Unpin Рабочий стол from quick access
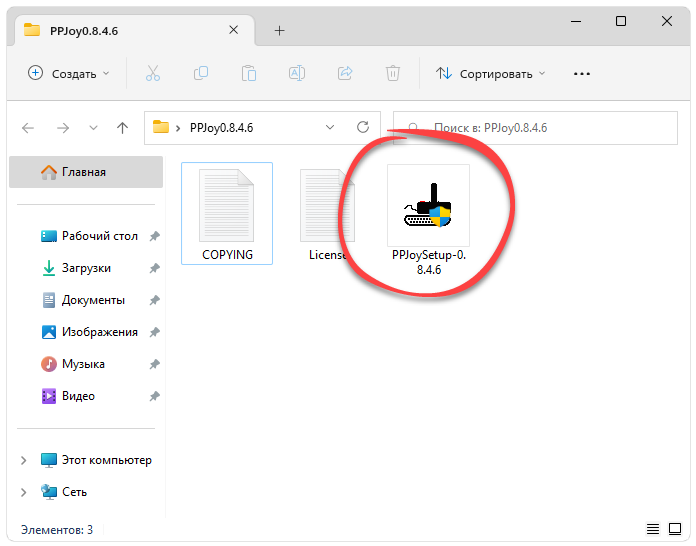The width and height of the screenshot is (696, 546). [x=154, y=236]
